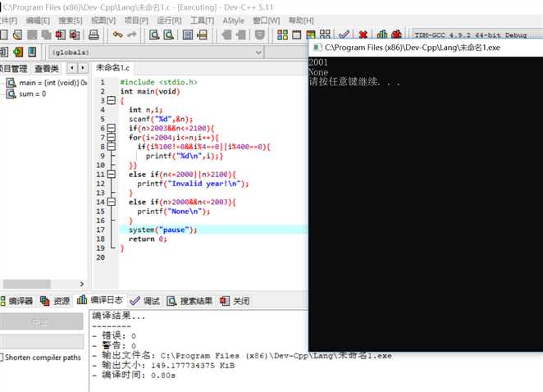Collapse the else-if fold at line 14
Image resolution: width=543 pixels, height=392 pixels.
coord(112,202)
